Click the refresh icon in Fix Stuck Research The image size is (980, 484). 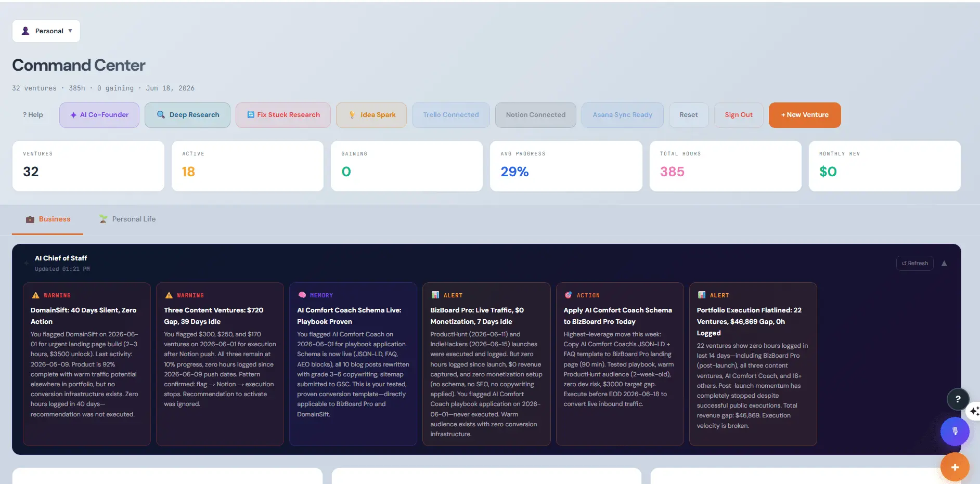251,115
